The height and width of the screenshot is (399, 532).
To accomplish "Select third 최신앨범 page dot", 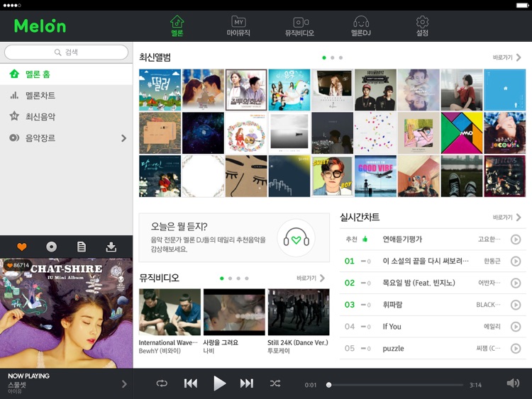I will tap(340, 57).
